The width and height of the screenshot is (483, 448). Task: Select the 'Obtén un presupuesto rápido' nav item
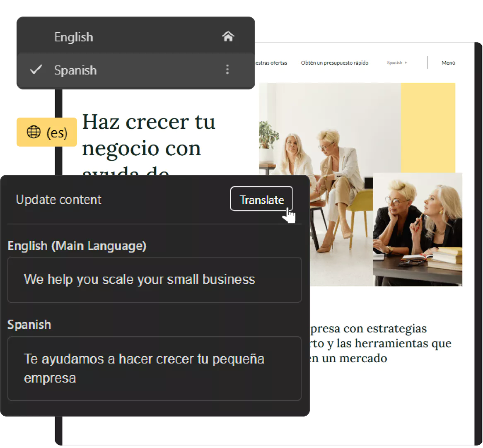(335, 63)
